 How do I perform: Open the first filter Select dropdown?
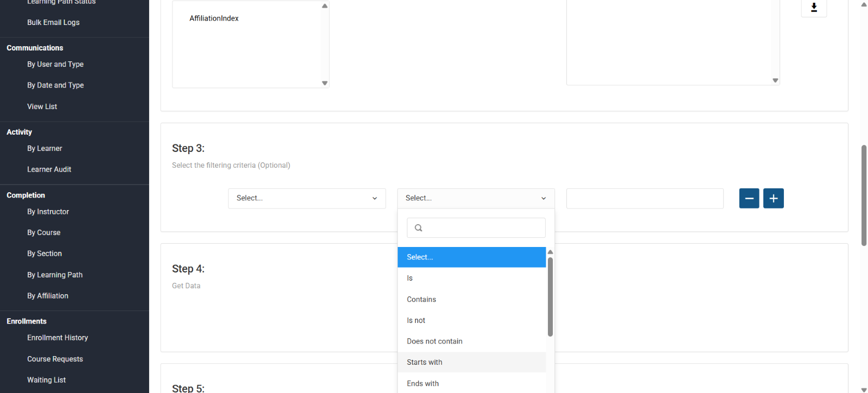coord(307,199)
